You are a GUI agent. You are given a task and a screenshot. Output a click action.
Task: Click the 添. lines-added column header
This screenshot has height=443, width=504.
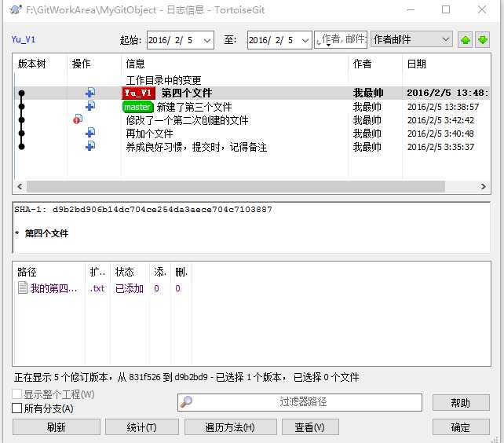click(x=159, y=272)
